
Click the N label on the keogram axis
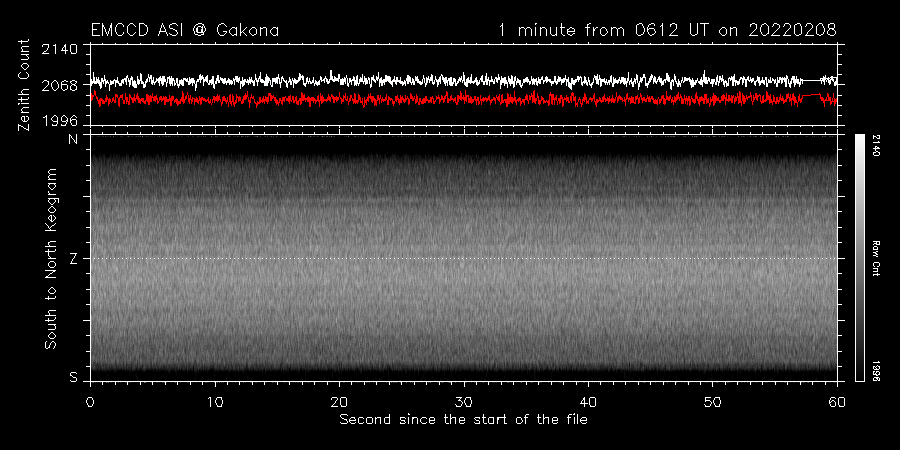click(x=73, y=140)
